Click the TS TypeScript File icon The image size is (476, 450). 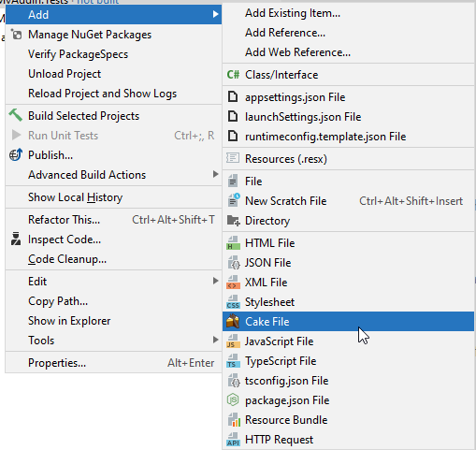pyautogui.click(x=233, y=361)
